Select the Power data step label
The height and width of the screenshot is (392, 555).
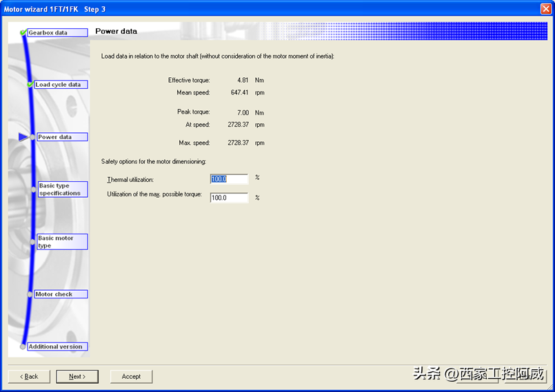[61, 137]
